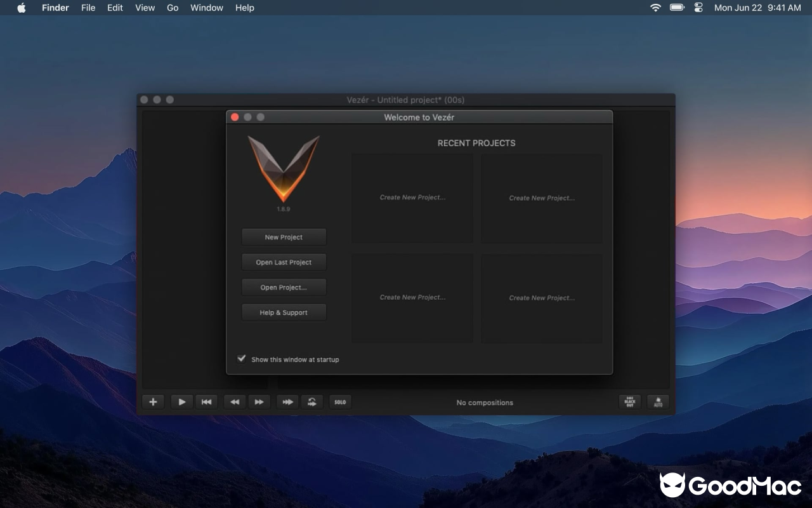The image size is (812, 508).
Task: Click the fast-forward double-arrow button
Action: [259, 402]
